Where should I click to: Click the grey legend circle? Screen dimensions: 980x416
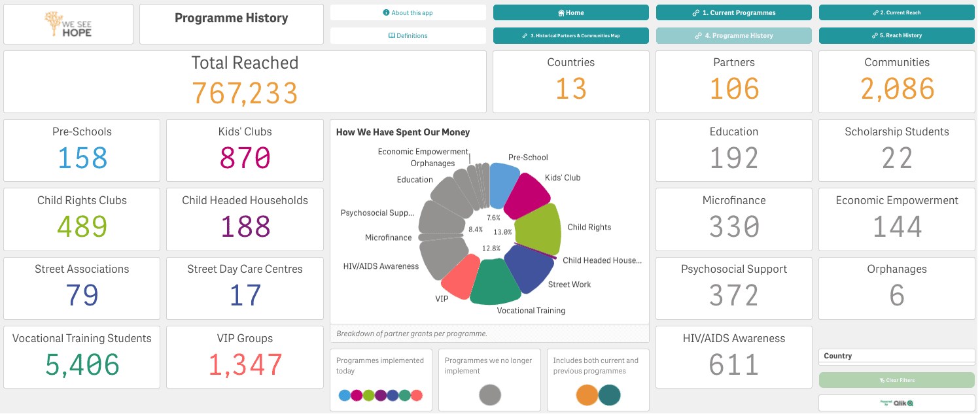click(490, 395)
